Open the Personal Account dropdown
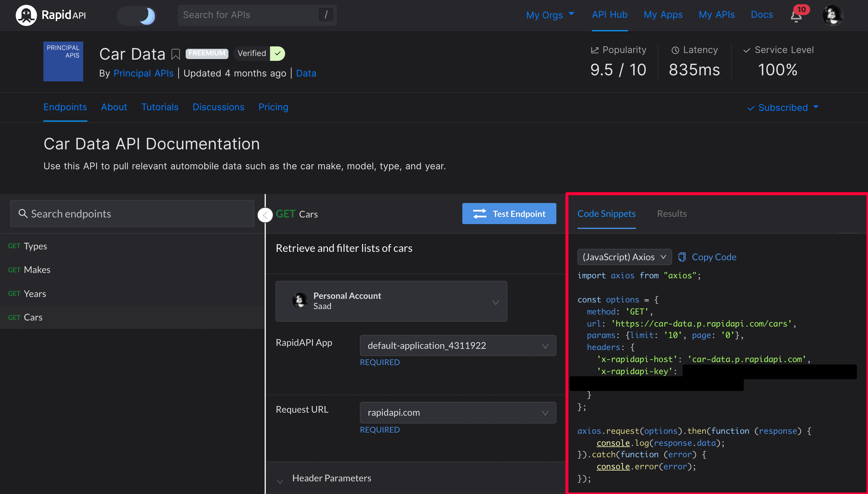 391,301
